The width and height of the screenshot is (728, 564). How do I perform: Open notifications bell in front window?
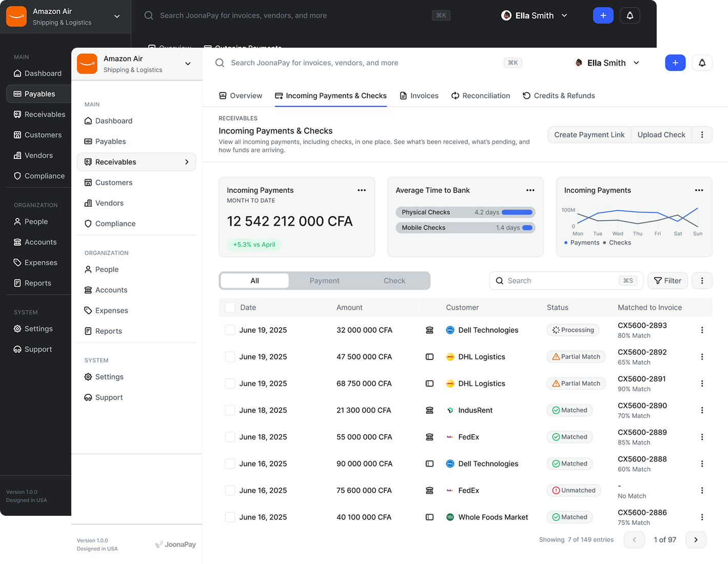click(x=702, y=63)
